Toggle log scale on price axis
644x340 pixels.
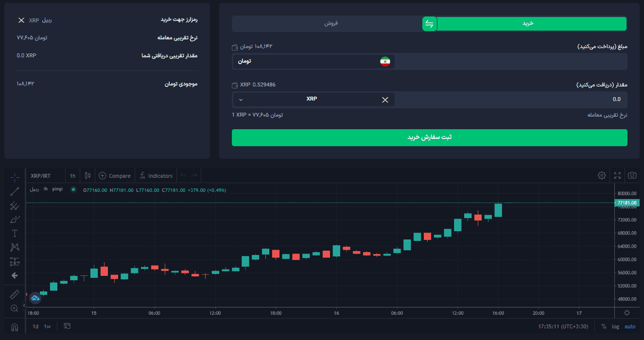click(x=616, y=326)
